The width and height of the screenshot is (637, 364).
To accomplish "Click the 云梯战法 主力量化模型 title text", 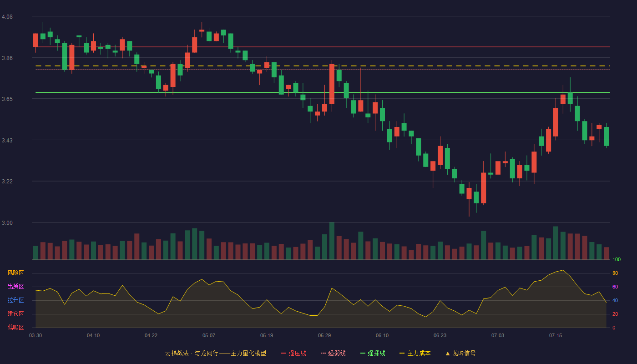I will pos(216,353).
